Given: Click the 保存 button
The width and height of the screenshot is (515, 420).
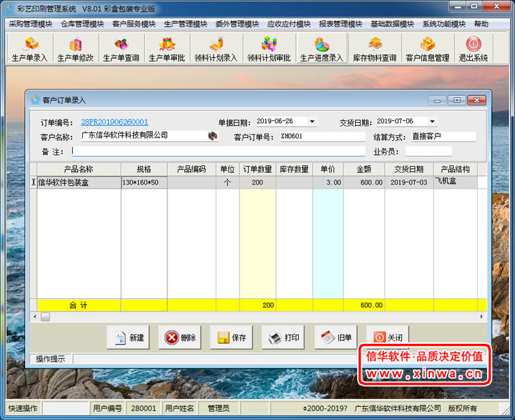Looking at the screenshot, I should click(231, 338).
